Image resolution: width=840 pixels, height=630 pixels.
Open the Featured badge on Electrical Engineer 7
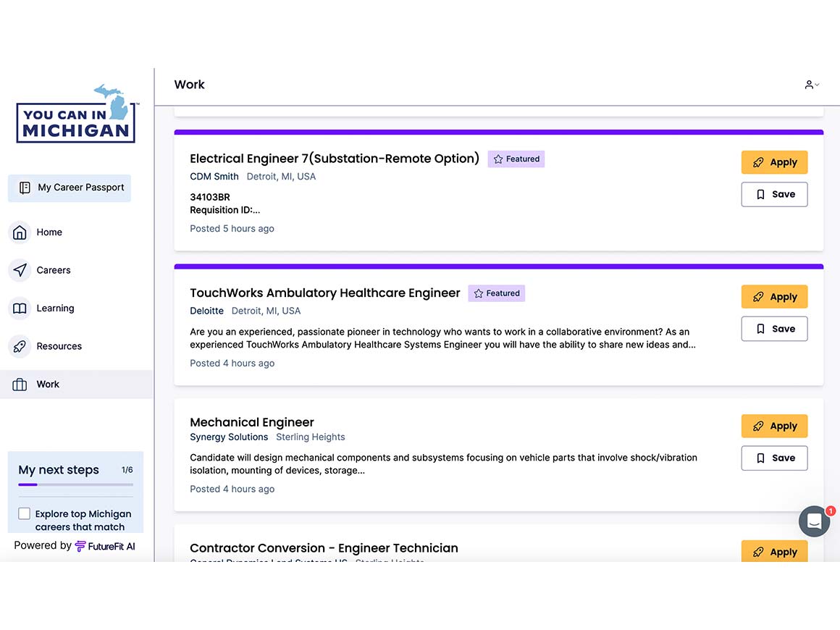tap(516, 159)
